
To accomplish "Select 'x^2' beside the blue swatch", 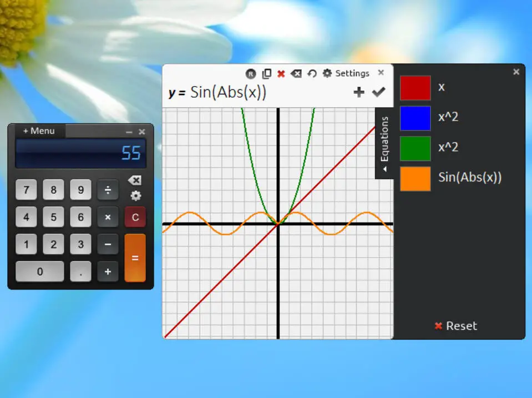I will 448,117.
